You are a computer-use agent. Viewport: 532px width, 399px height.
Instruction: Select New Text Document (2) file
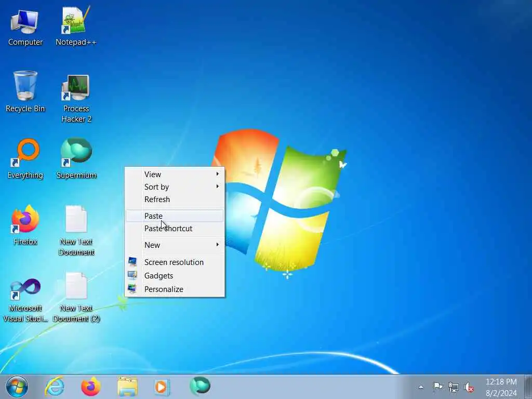click(x=76, y=297)
